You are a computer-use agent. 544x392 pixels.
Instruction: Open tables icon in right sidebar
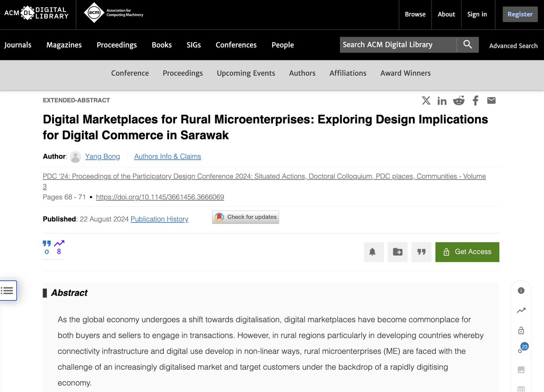pos(521,389)
